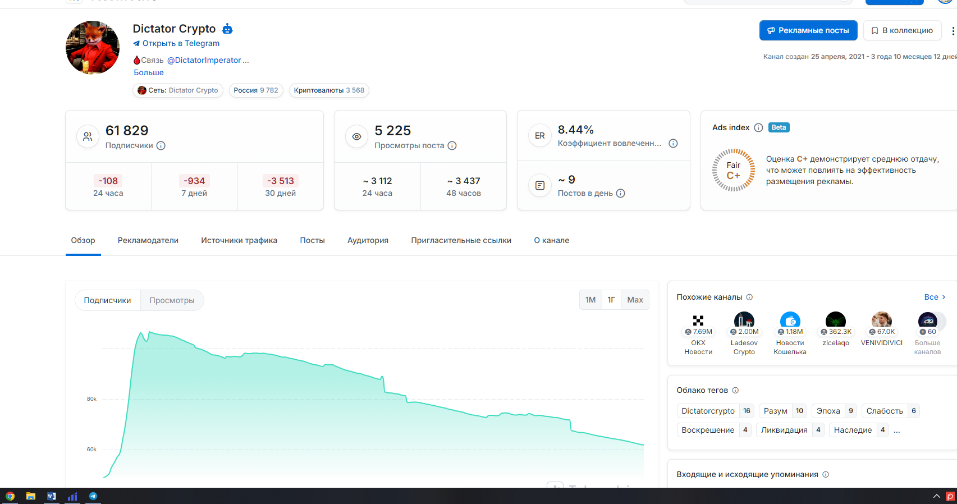
Task: Click the Воскрешение 4 tag
Action: (713, 430)
